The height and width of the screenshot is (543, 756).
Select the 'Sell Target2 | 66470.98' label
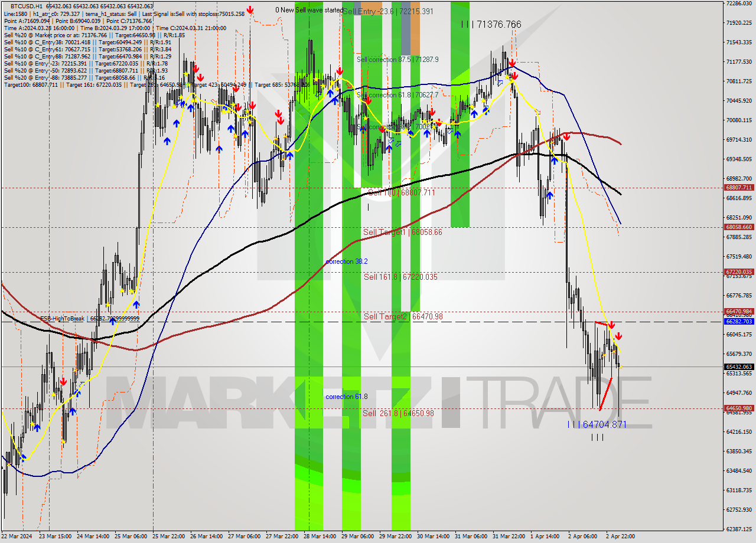pos(403,317)
